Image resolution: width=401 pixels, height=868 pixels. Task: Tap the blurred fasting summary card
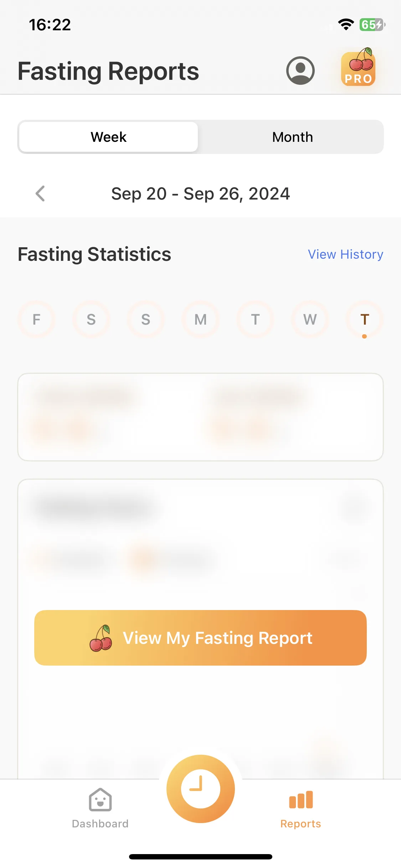point(200,417)
